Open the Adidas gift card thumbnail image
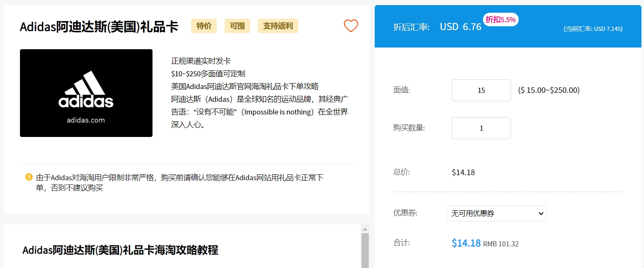 click(x=86, y=93)
